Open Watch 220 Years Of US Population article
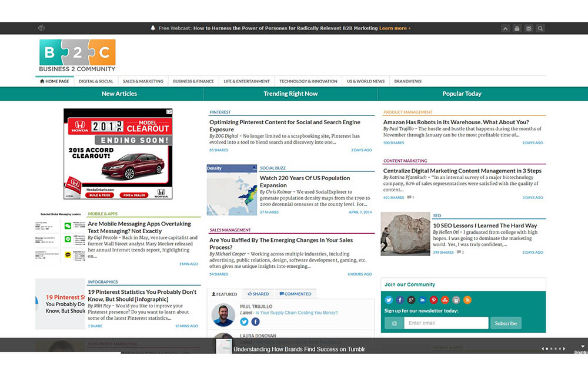This screenshot has width=588, height=368. tap(305, 182)
